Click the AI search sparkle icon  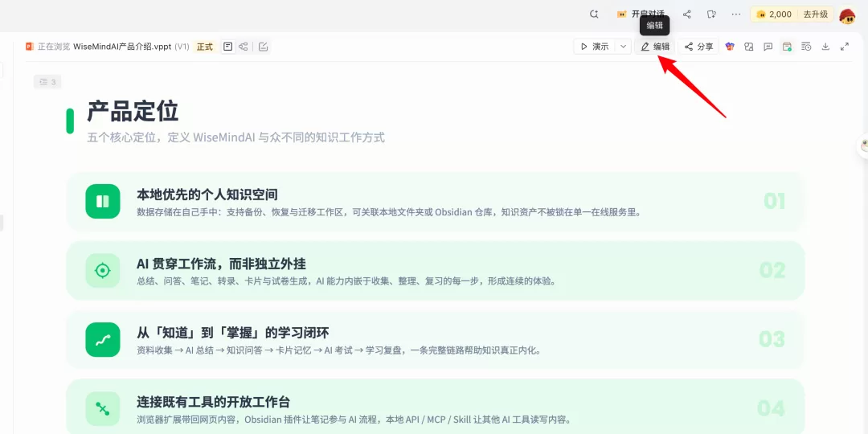click(594, 14)
